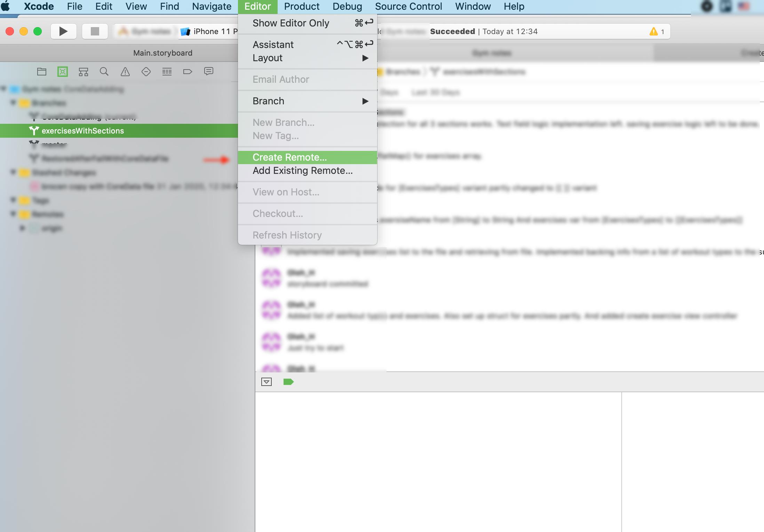The width and height of the screenshot is (764, 532).
Task: Toggle the green breakpoint activation icon
Action: [x=288, y=382]
